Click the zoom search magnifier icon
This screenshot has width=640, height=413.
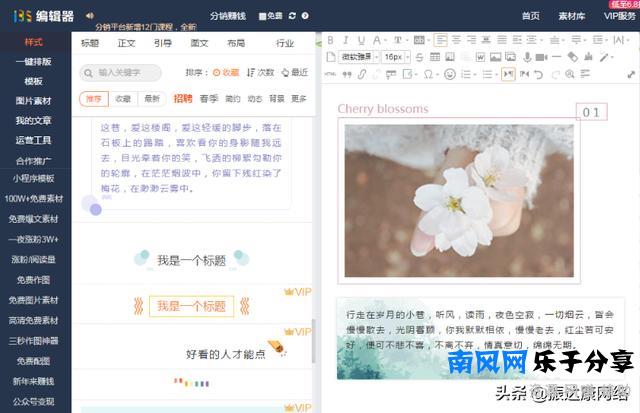tap(570, 74)
